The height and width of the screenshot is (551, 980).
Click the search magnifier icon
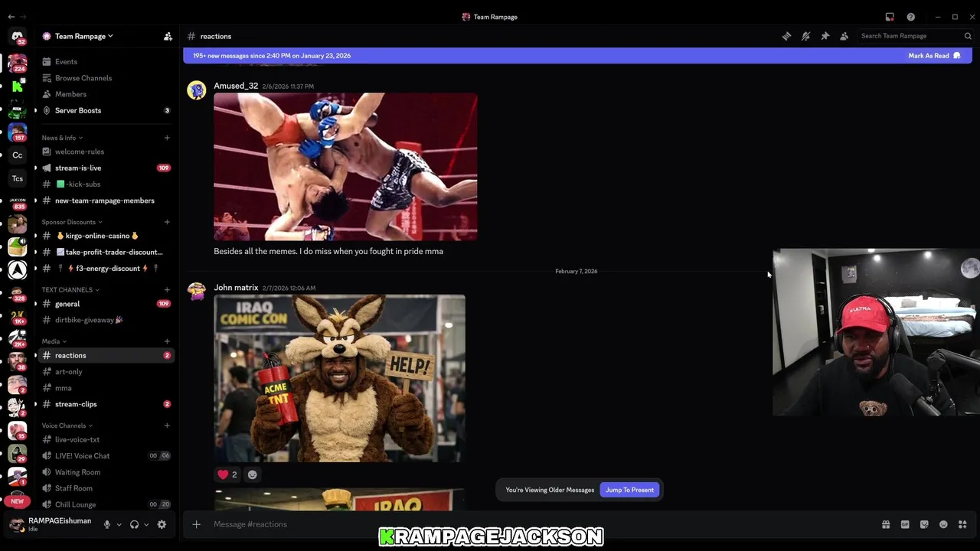pos(968,36)
